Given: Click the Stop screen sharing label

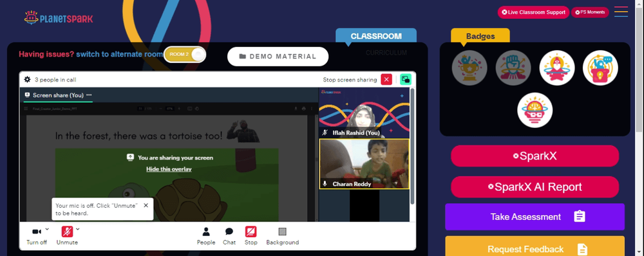Looking at the screenshot, I should click(x=350, y=80).
